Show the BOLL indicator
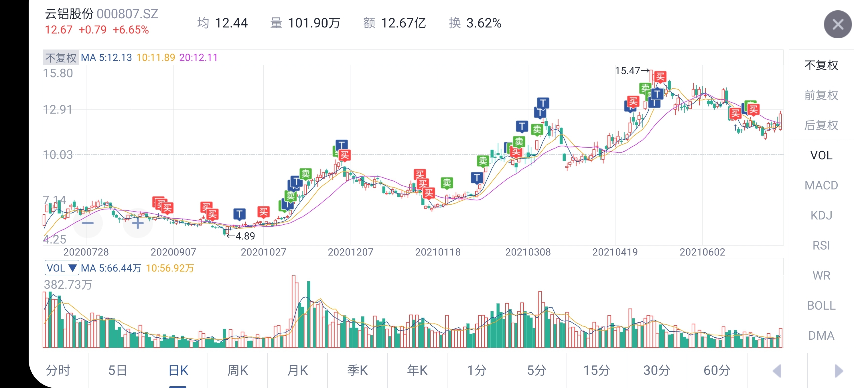The width and height of the screenshot is (868, 388). [x=821, y=306]
